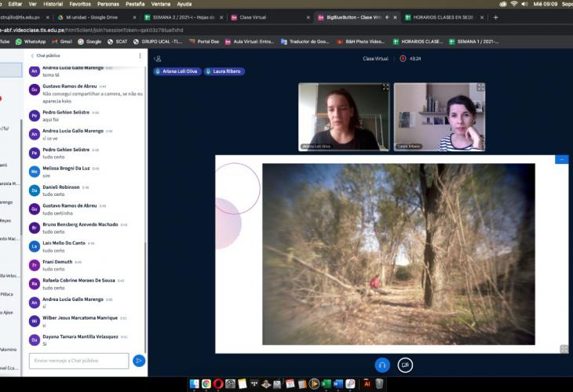Screen dimensions: 573x392
Task: Send the public chat message
Action: [x=139, y=361]
